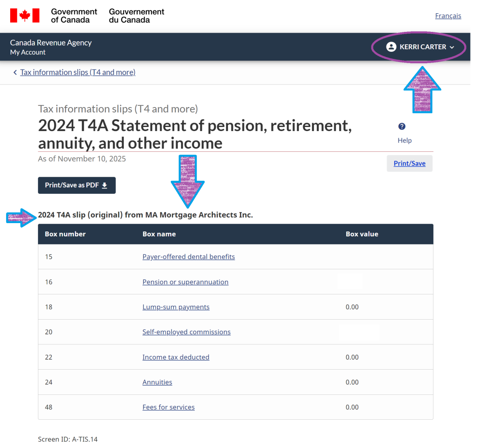478x448 pixels.
Task: Click the Help question mark icon
Action: (x=402, y=127)
